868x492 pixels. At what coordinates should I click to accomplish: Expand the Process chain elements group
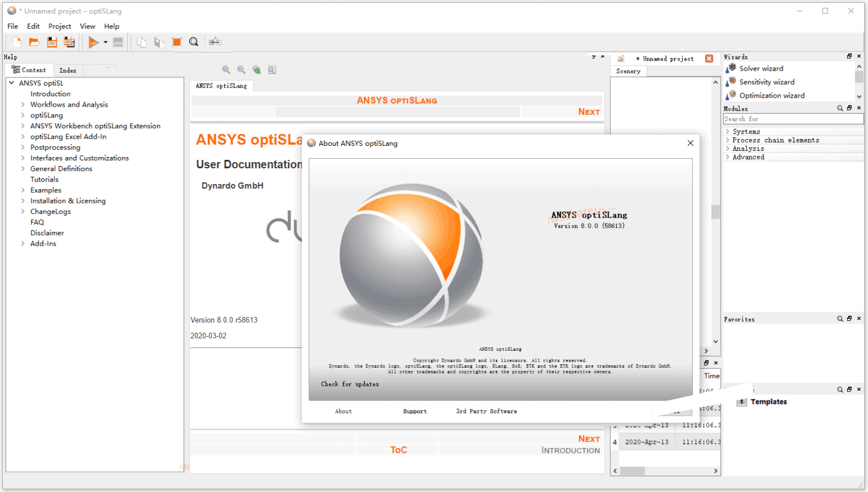pos(728,140)
